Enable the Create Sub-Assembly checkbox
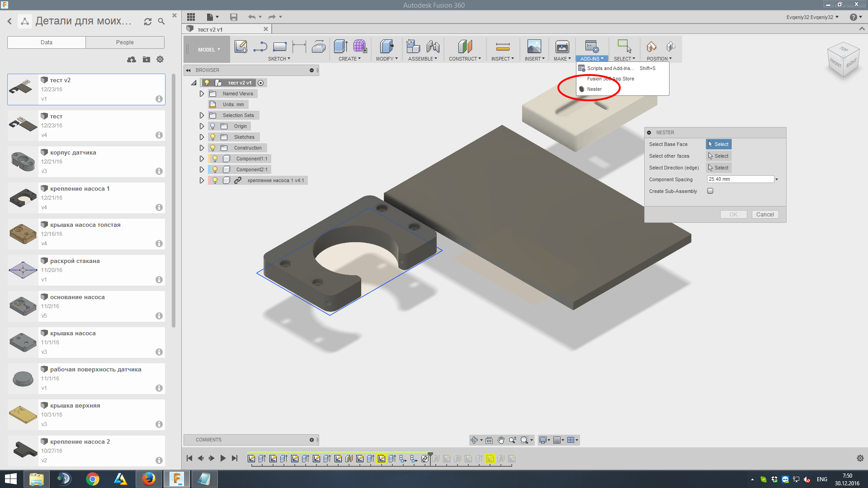 (710, 191)
